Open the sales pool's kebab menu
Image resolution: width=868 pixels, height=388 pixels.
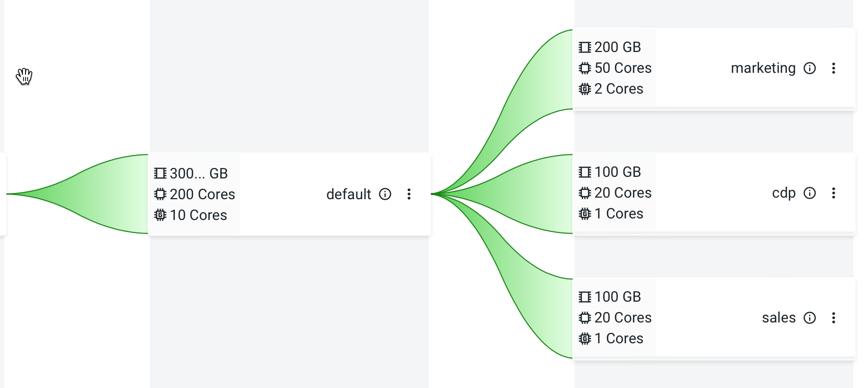click(x=834, y=317)
